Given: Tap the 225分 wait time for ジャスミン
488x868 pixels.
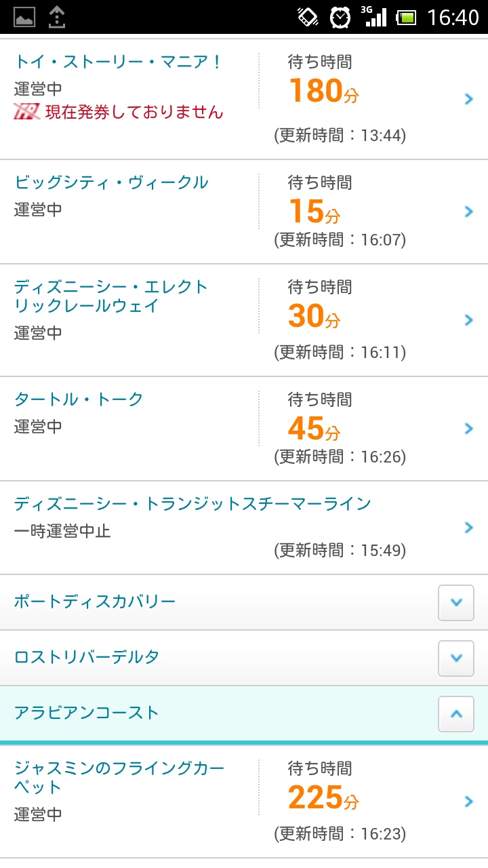Looking at the screenshot, I should point(323,797).
